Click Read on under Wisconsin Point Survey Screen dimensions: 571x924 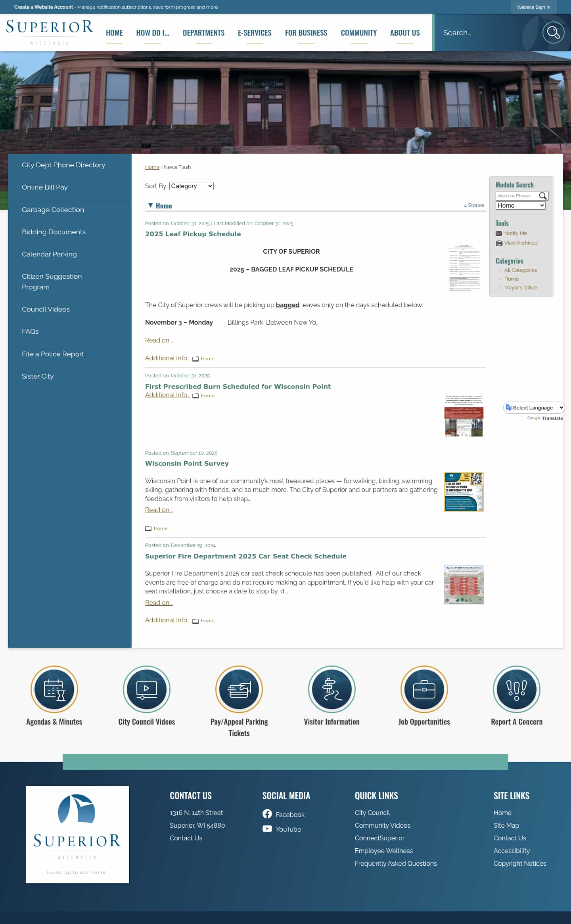click(x=159, y=510)
